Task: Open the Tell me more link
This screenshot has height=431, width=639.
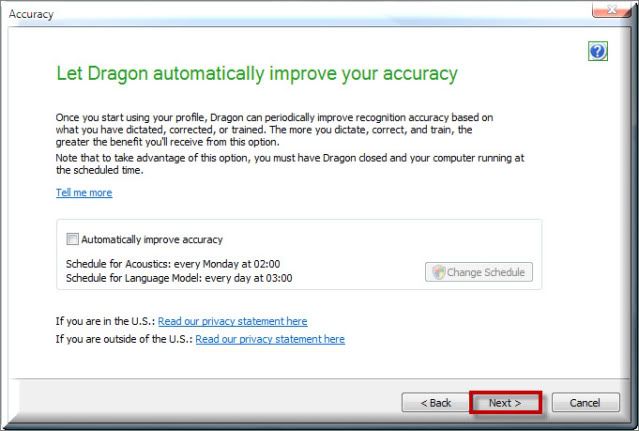Action: click(x=84, y=193)
